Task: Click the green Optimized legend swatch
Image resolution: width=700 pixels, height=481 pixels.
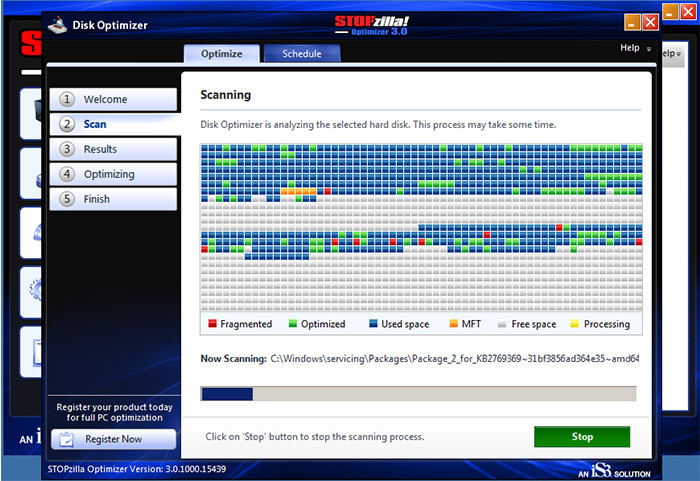Action: coord(293,323)
